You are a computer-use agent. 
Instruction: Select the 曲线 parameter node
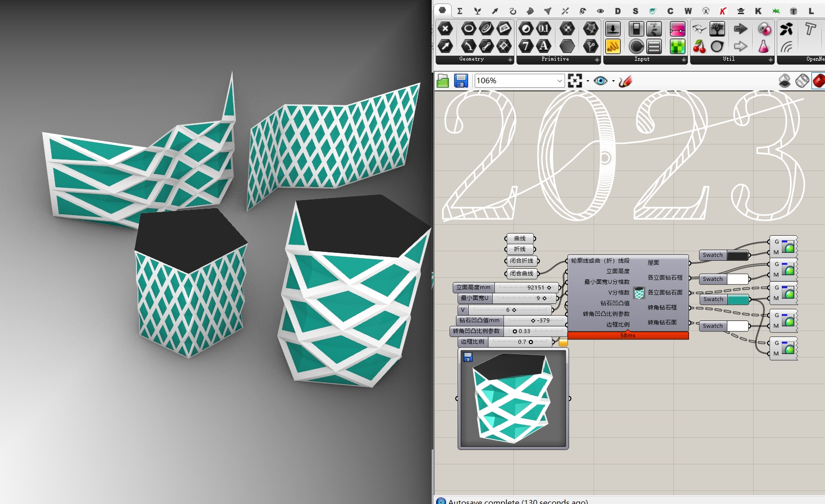click(x=520, y=239)
